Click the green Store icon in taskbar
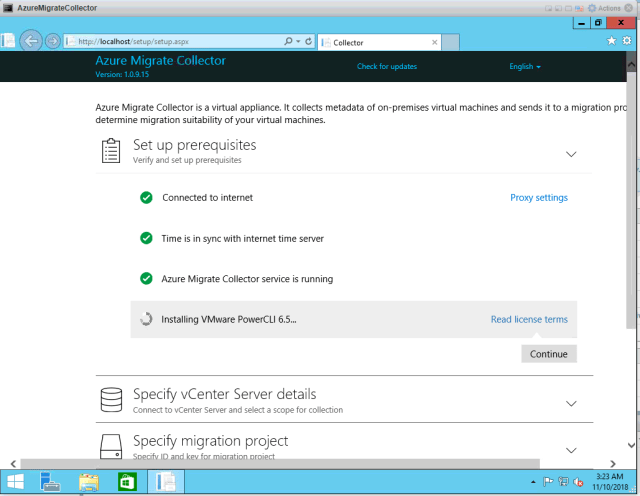Screen dimensions: 640x496 127,482
